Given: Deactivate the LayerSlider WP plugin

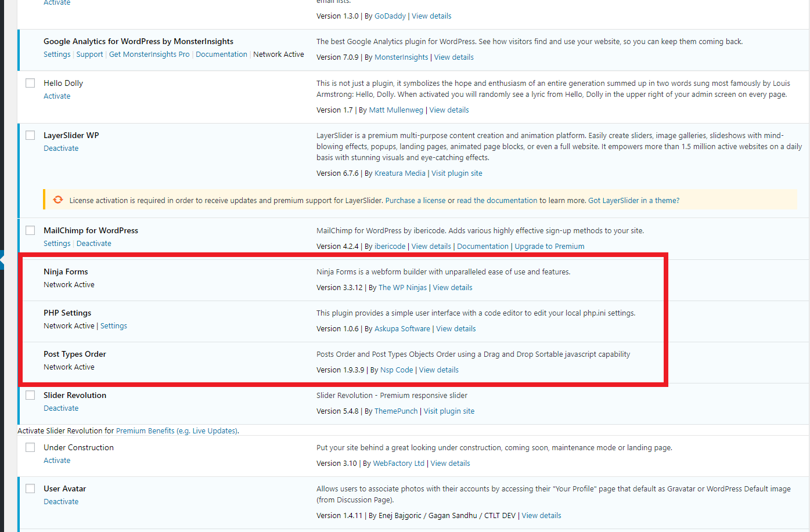Looking at the screenshot, I should tap(61, 148).
